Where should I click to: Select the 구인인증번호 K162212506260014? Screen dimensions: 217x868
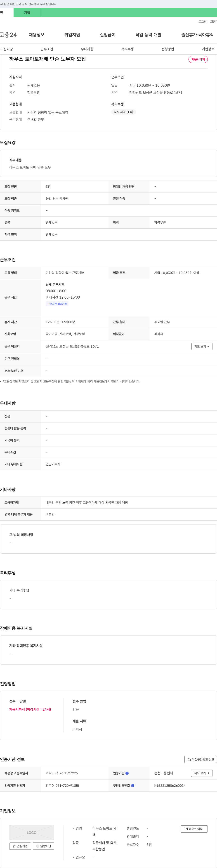[170, 785]
